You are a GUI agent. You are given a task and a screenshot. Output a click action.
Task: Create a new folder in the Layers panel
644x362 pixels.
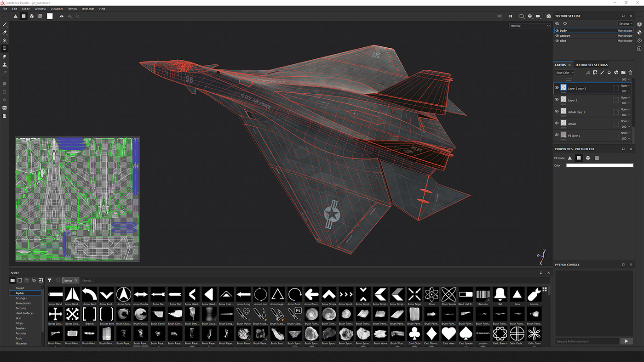click(623, 73)
